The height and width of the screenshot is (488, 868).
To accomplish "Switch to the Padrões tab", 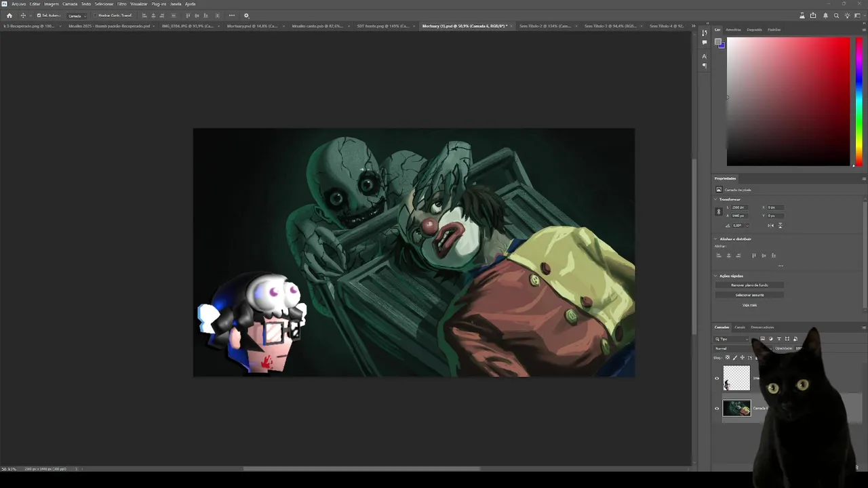I will click(x=774, y=30).
